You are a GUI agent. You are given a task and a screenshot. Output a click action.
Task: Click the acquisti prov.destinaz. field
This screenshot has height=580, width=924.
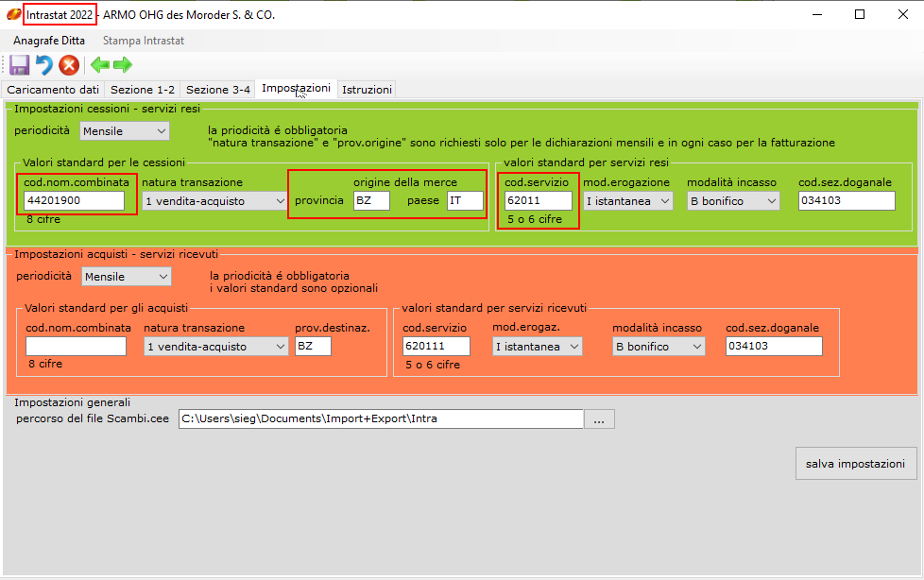click(313, 347)
